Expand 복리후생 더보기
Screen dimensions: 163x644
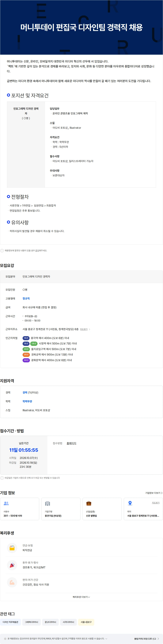(x=81, y=597)
